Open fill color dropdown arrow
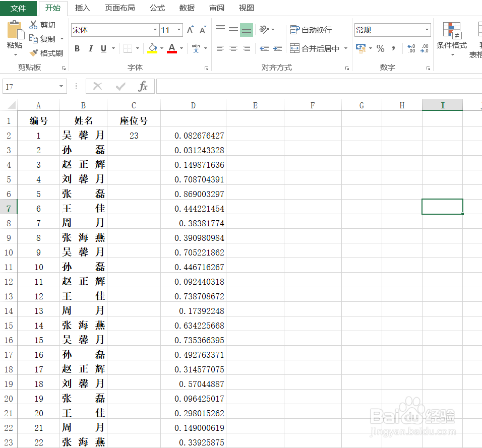Viewport: 482px width, 448px height. click(162, 48)
